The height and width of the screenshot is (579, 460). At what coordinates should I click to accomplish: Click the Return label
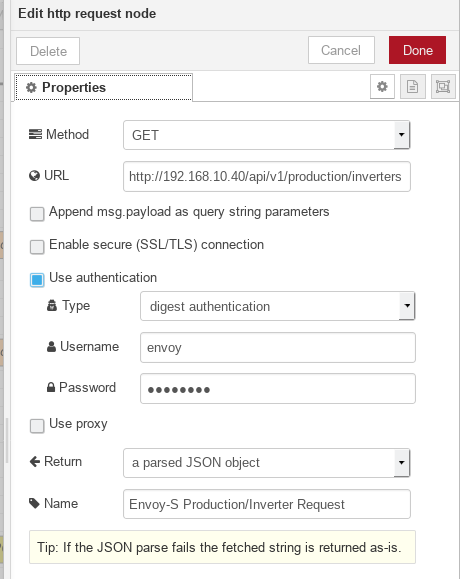click(63, 462)
